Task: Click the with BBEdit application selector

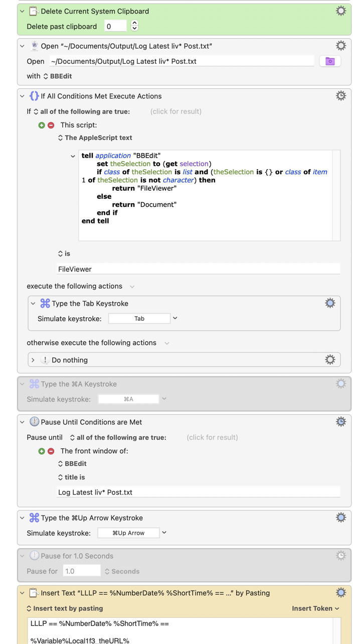Action: [59, 76]
